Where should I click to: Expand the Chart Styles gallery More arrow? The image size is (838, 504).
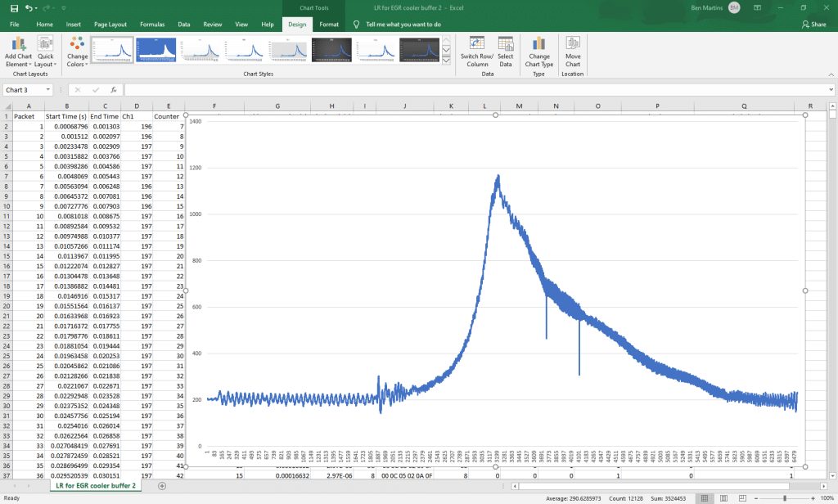point(446,61)
